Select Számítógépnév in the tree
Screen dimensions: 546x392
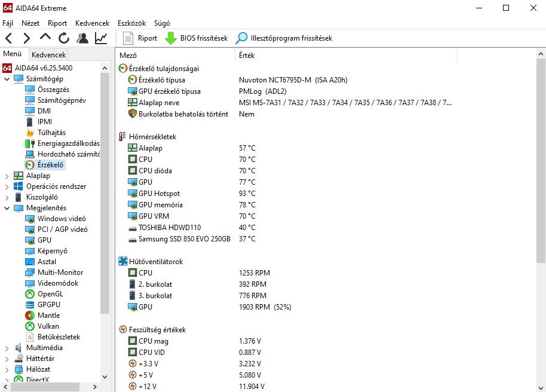tap(56, 100)
